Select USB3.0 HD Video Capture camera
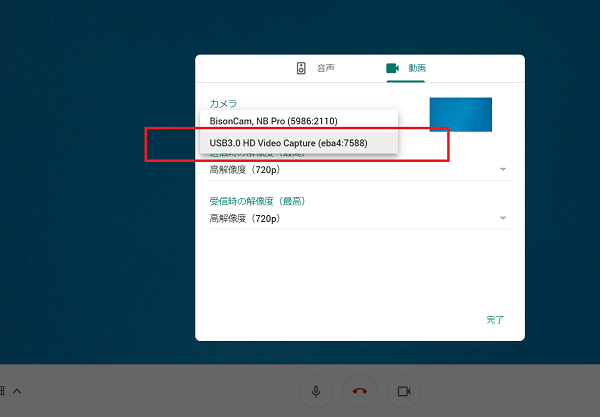 click(288, 144)
